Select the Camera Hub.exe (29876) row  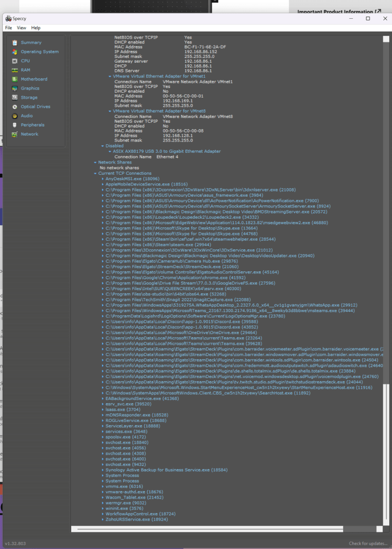click(x=172, y=261)
